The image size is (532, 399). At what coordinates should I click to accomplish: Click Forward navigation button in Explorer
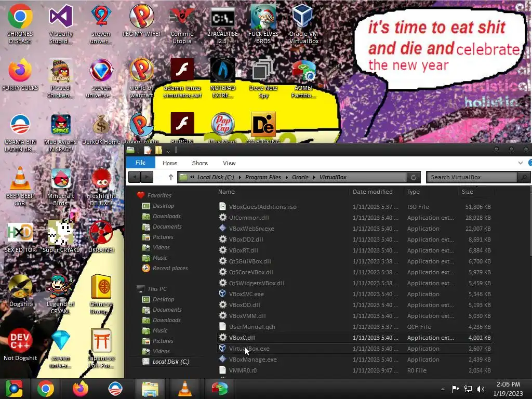tap(147, 177)
